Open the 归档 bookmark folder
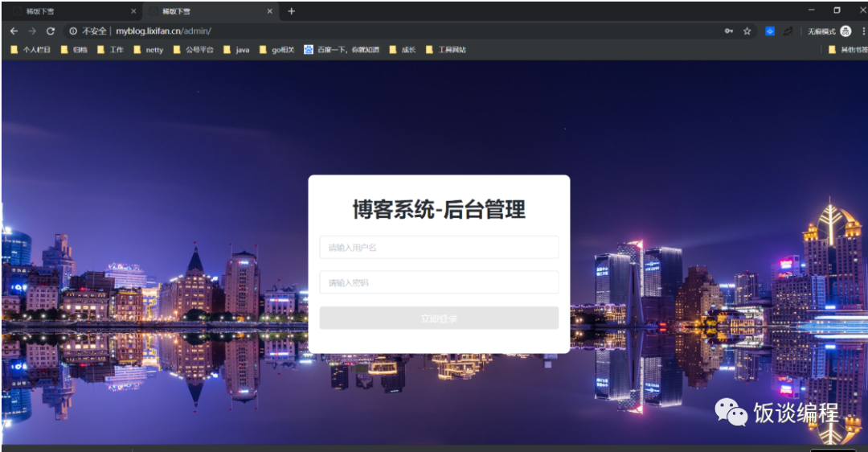The image size is (868, 452). click(74, 50)
